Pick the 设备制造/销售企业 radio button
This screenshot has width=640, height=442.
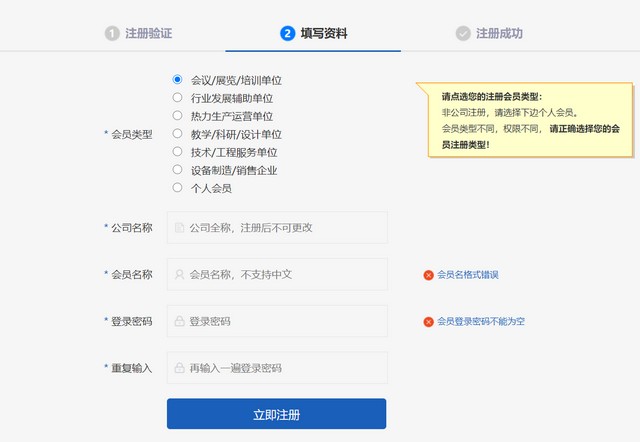pos(177,169)
